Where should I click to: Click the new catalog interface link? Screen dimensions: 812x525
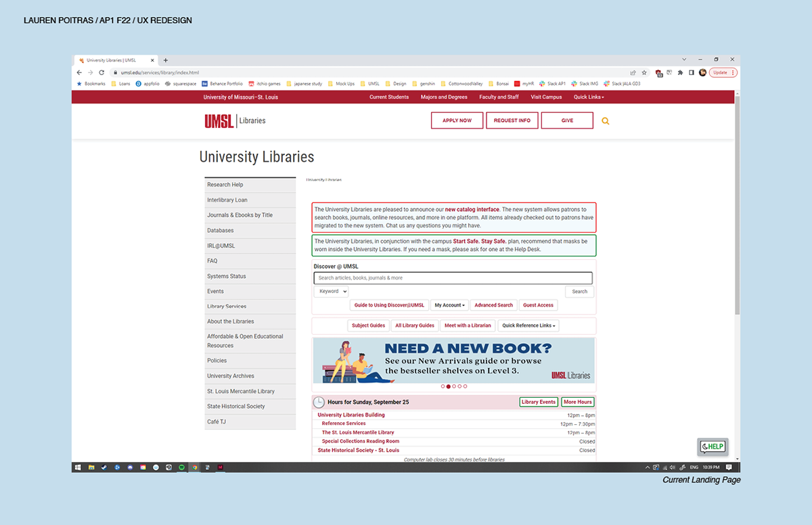click(x=472, y=210)
